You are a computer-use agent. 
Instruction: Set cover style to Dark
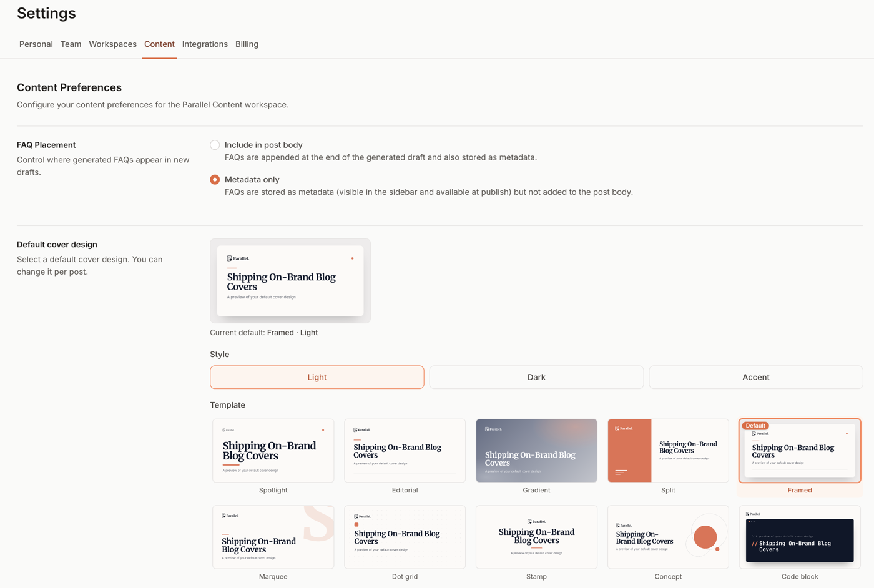tap(536, 377)
